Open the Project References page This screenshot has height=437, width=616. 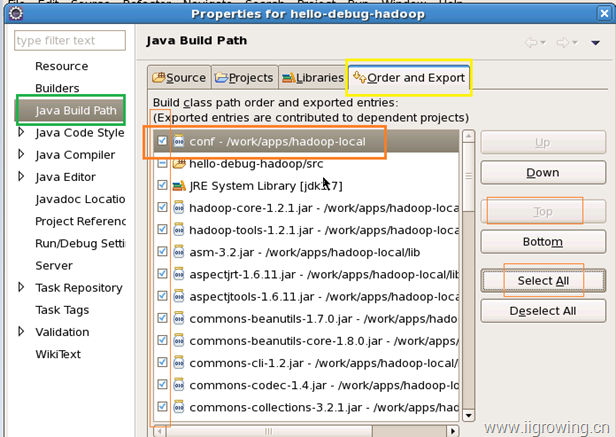[80, 221]
